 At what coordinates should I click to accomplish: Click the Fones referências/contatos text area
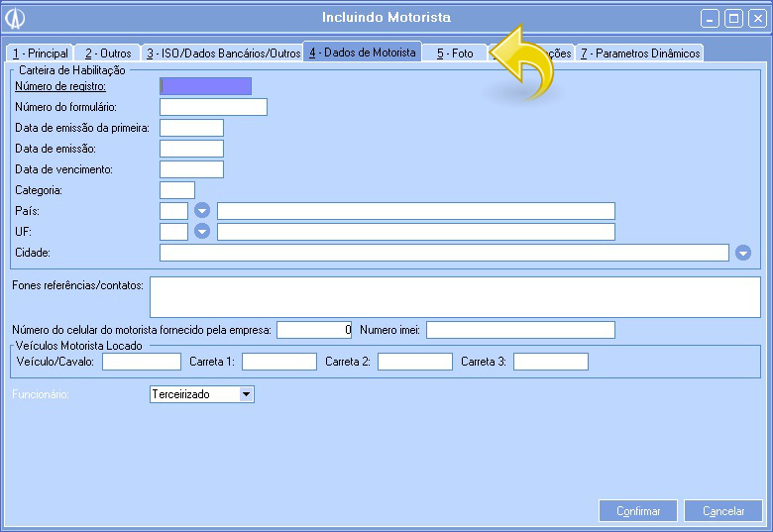click(x=455, y=297)
